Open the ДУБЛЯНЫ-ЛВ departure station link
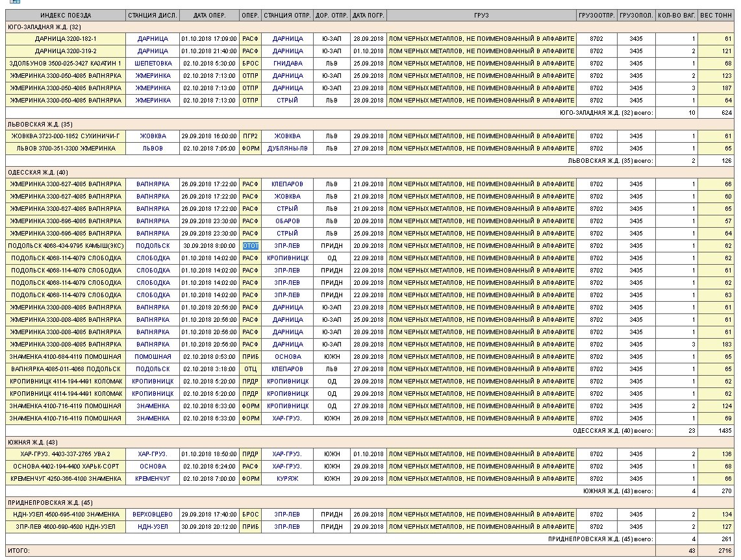The image size is (741, 560). [287, 148]
